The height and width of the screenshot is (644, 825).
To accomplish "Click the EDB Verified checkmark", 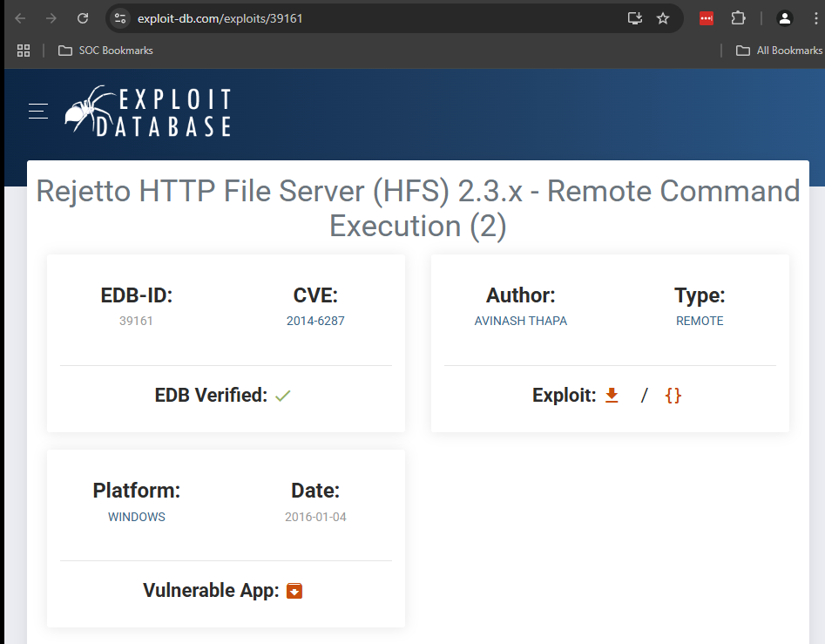I will (x=282, y=396).
